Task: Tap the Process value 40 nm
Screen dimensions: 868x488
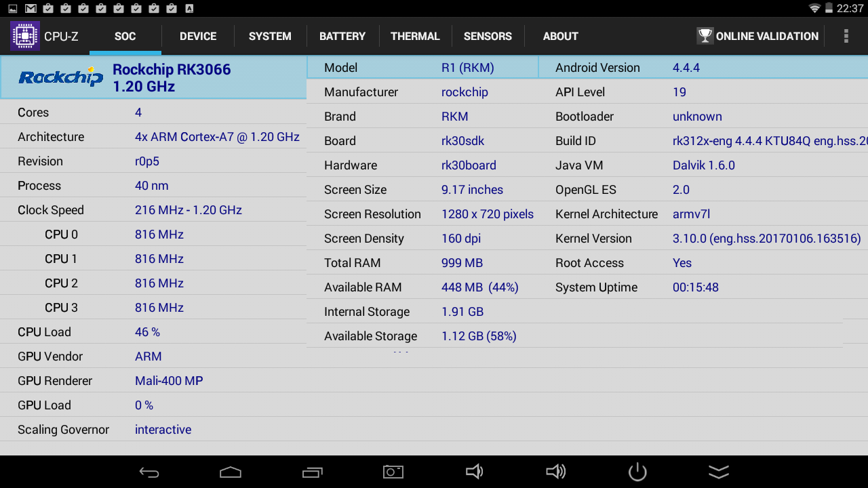Action: [152, 186]
